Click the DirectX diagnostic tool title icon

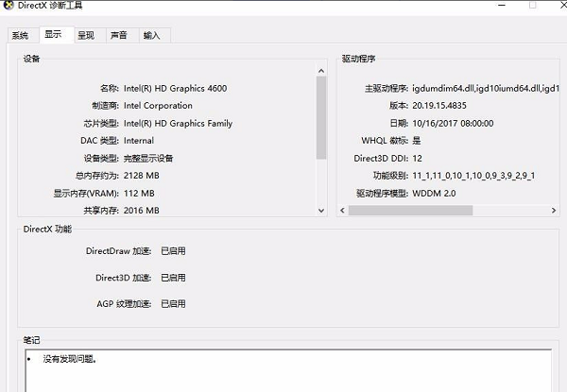[x=9, y=5]
